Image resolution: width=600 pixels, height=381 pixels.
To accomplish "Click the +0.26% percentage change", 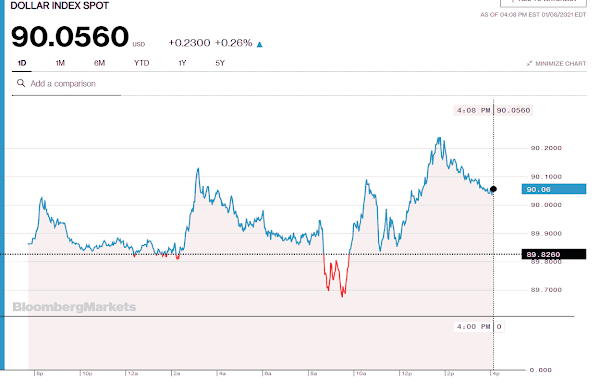I will [233, 43].
